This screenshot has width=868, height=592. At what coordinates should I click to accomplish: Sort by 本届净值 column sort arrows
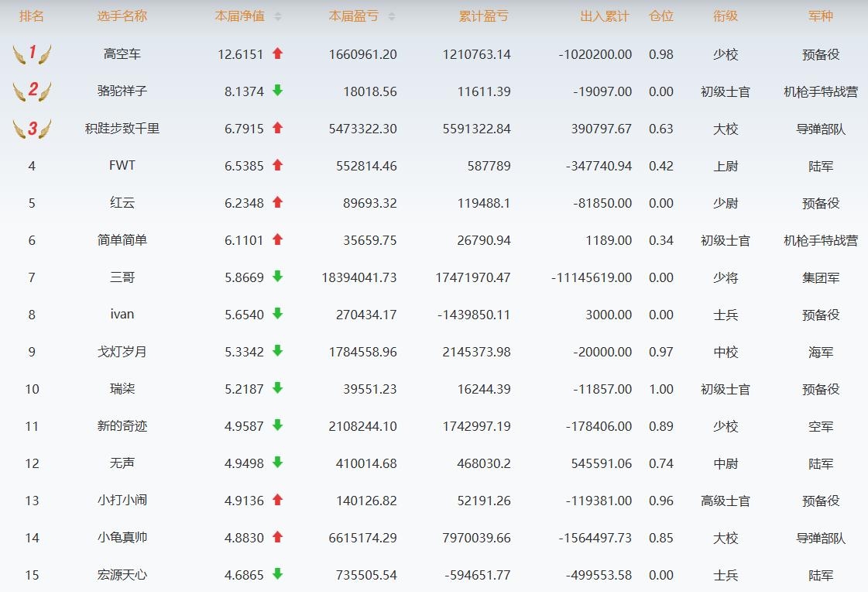pos(278,16)
